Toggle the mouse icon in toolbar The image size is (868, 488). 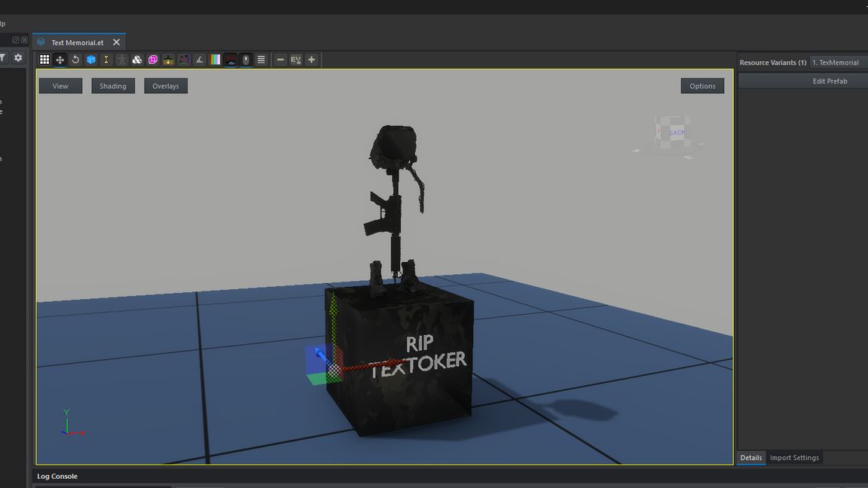coord(246,59)
